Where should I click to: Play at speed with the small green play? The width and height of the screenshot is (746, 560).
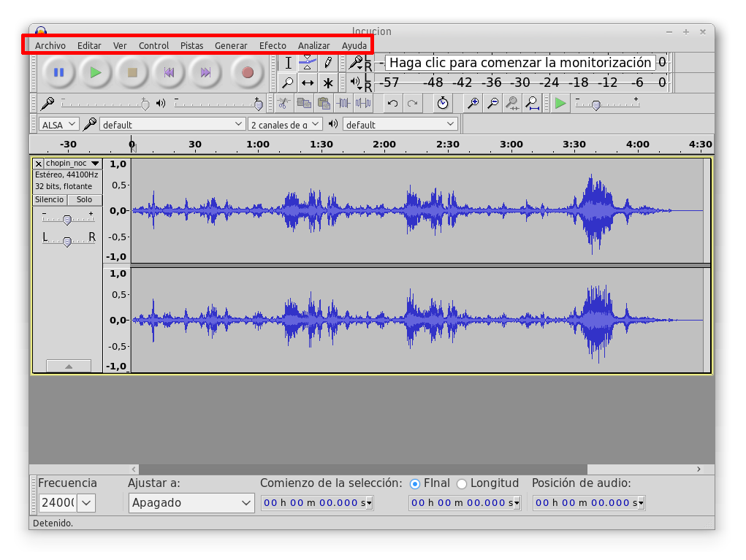click(x=560, y=103)
